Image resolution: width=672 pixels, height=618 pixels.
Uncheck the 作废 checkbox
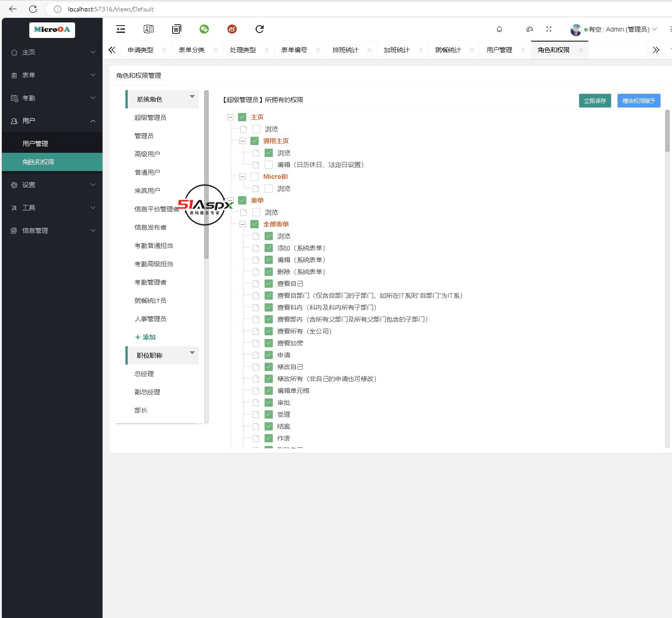[x=269, y=438]
